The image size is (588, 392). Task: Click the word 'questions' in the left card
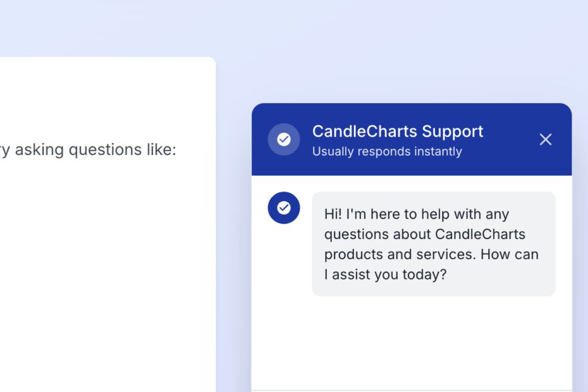pos(105,150)
